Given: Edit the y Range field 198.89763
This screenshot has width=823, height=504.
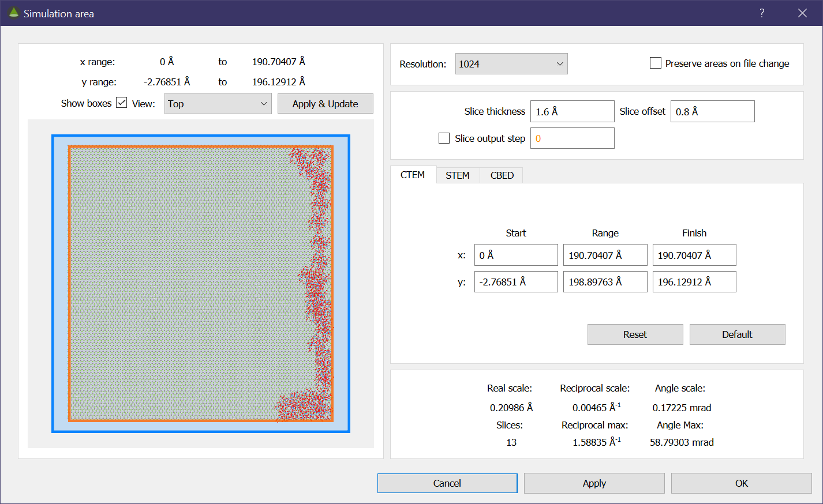Looking at the screenshot, I should pyautogui.click(x=605, y=281).
